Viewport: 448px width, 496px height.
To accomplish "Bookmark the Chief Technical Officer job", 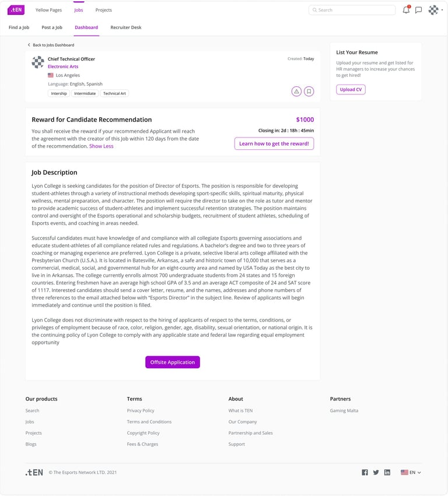I will 309,91.
